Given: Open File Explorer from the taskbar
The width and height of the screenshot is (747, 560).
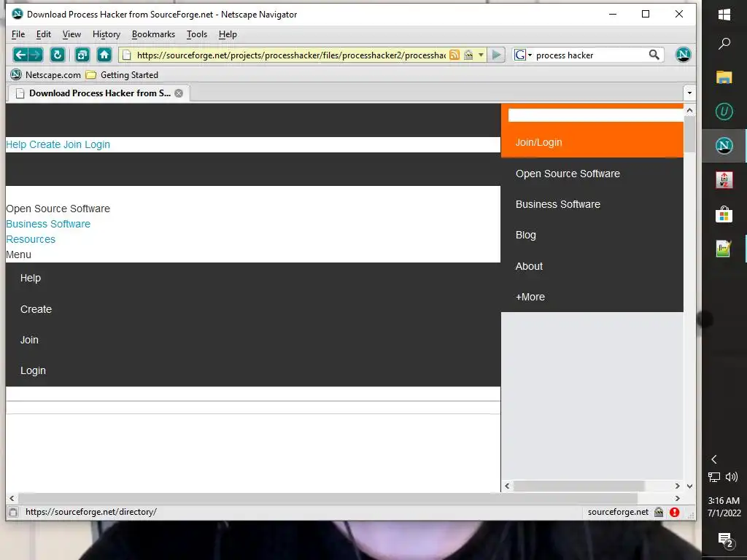Looking at the screenshot, I should [x=724, y=77].
